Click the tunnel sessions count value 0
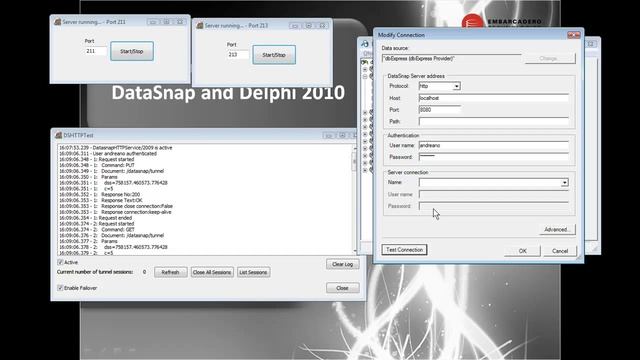 click(144, 272)
